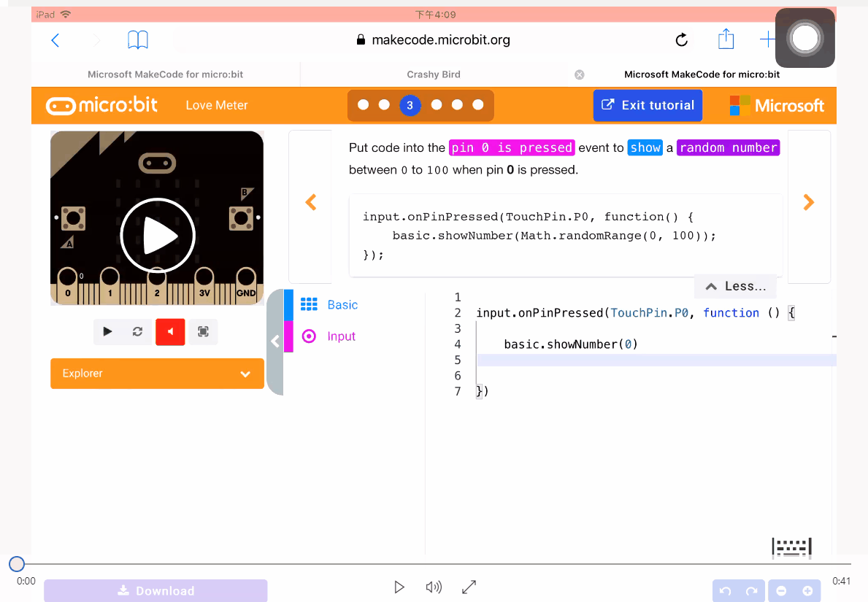Click basic.showNumber(0) code line
The image size is (868, 602).
[x=571, y=344]
